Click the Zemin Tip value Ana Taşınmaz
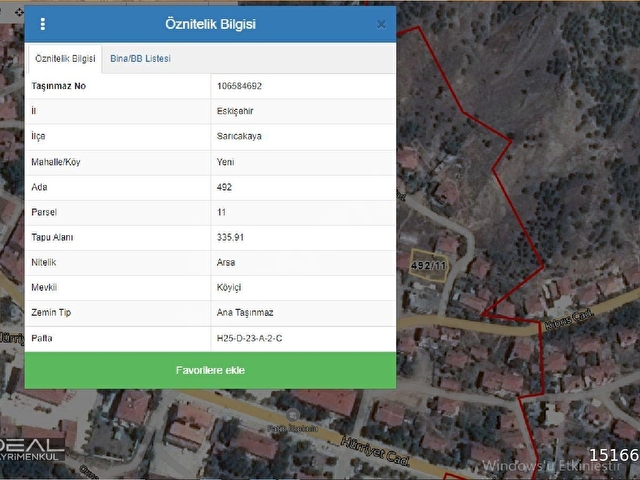The width and height of the screenshot is (640, 480). [245, 313]
